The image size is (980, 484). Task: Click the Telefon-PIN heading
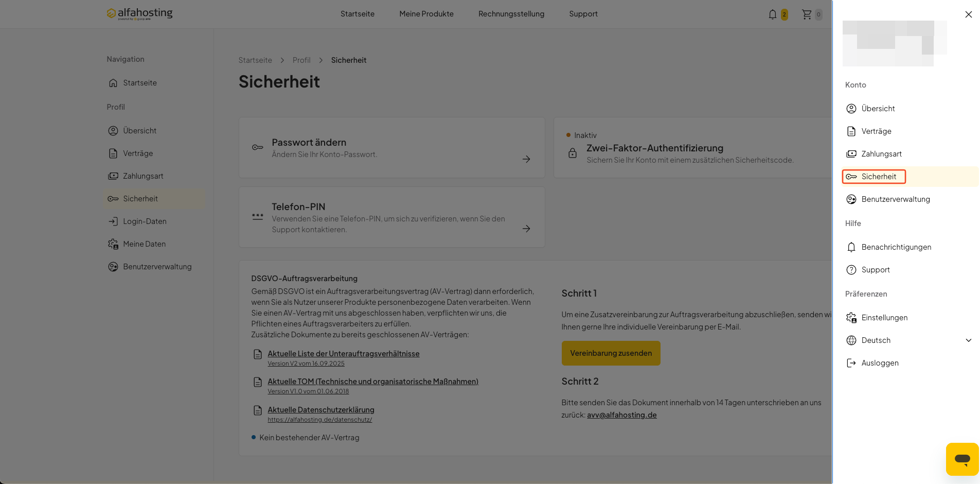(x=298, y=207)
